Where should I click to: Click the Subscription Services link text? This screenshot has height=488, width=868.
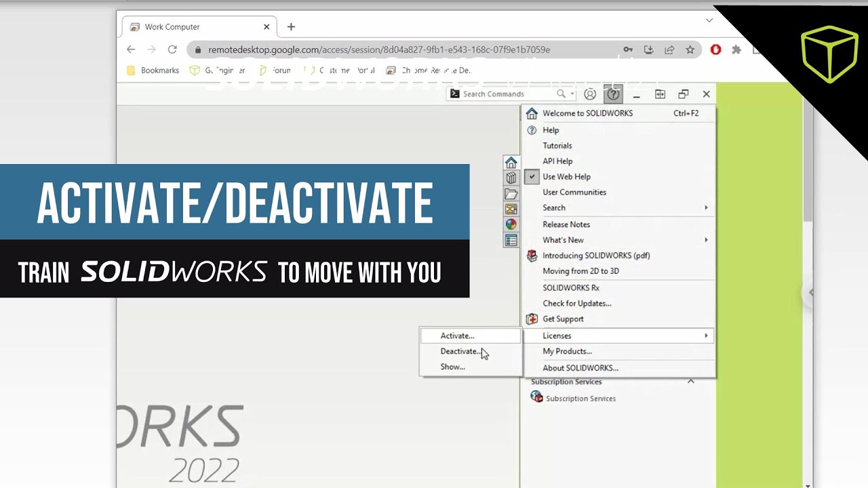pos(580,399)
